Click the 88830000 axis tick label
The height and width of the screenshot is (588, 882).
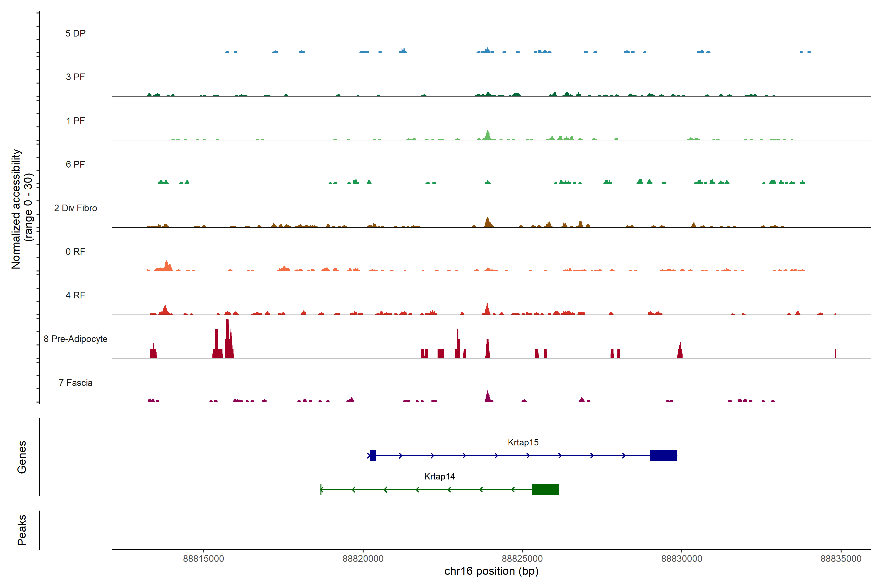click(x=681, y=558)
